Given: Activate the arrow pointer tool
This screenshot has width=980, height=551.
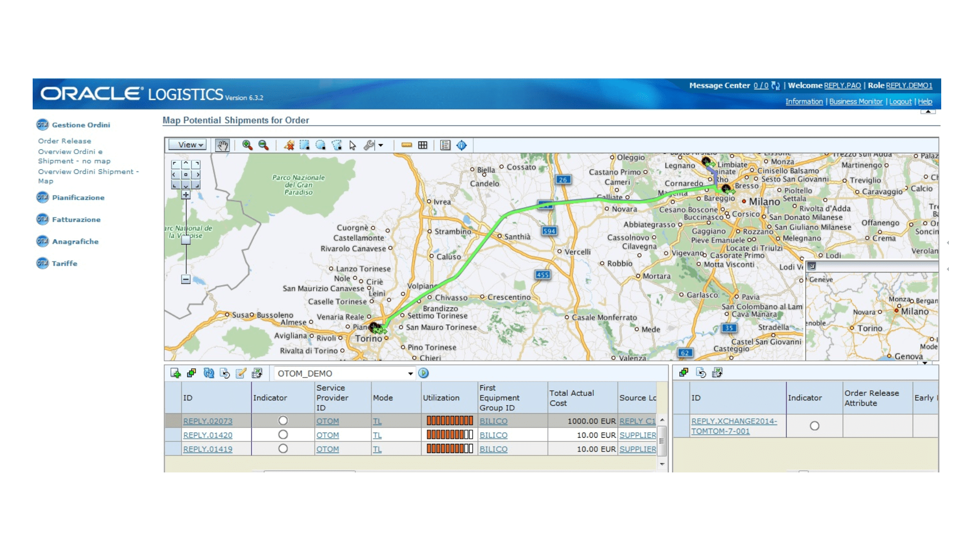Looking at the screenshot, I should pos(353,145).
